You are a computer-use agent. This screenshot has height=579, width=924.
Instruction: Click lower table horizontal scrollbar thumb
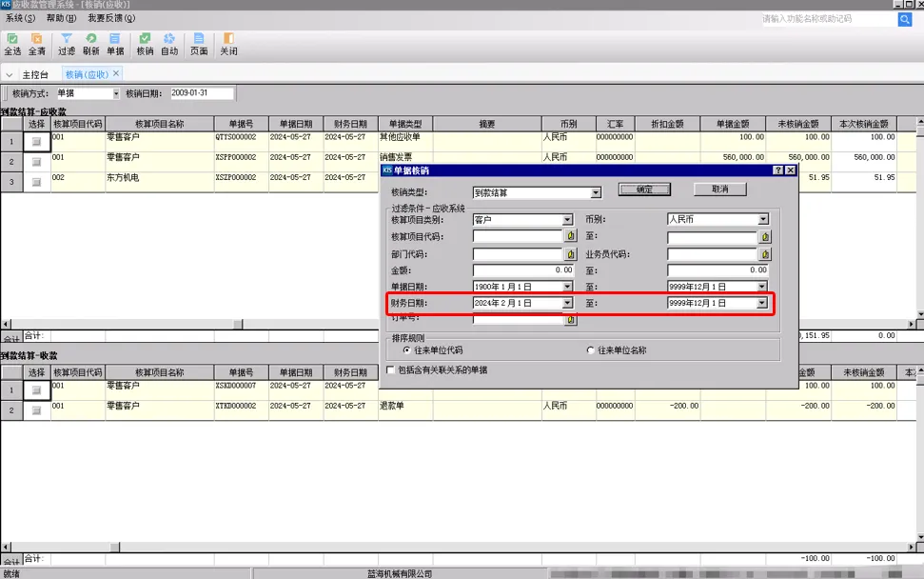tap(115, 548)
